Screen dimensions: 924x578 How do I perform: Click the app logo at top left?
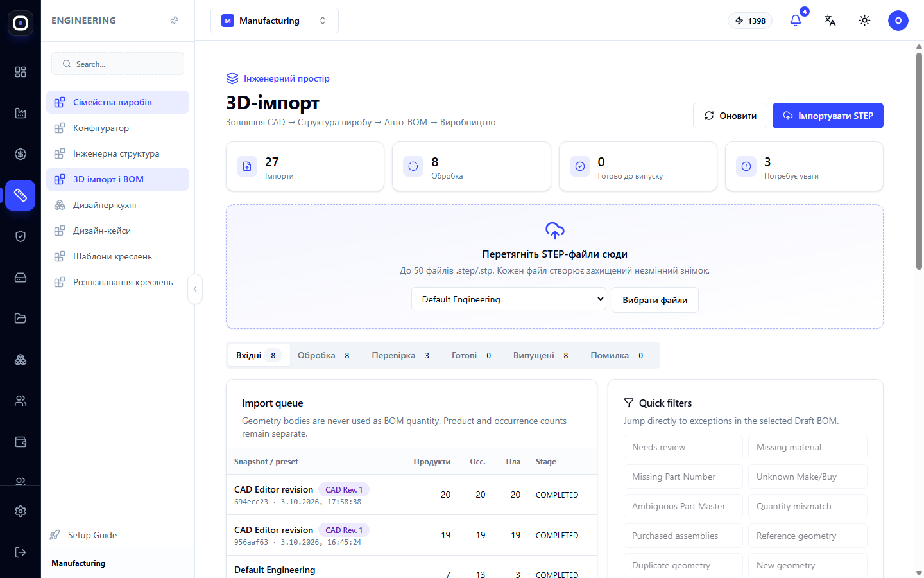(x=21, y=23)
